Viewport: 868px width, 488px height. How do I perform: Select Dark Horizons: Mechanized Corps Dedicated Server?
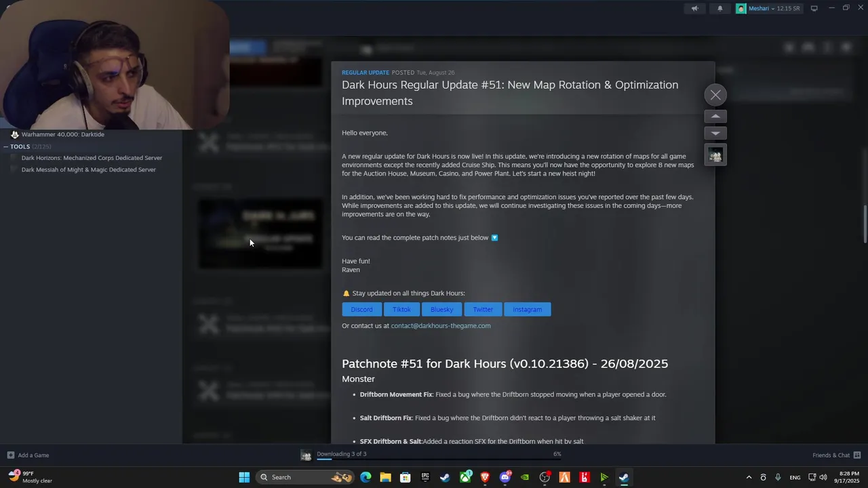(92, 158)
